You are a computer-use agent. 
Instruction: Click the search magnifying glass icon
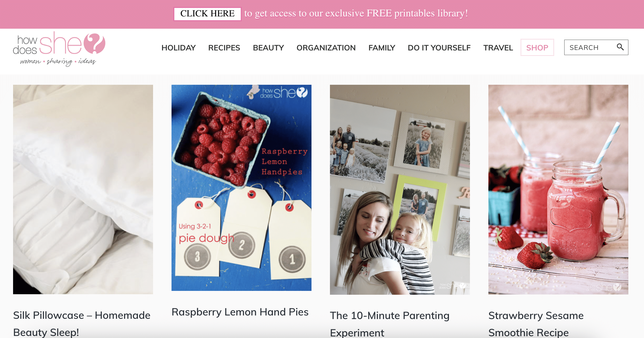(x=620, y=47)
